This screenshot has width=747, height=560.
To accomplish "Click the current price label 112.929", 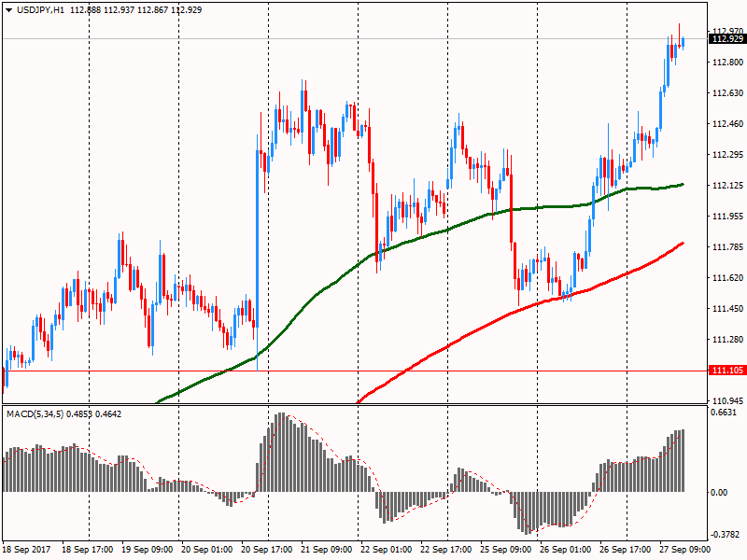I will point(727,39).
